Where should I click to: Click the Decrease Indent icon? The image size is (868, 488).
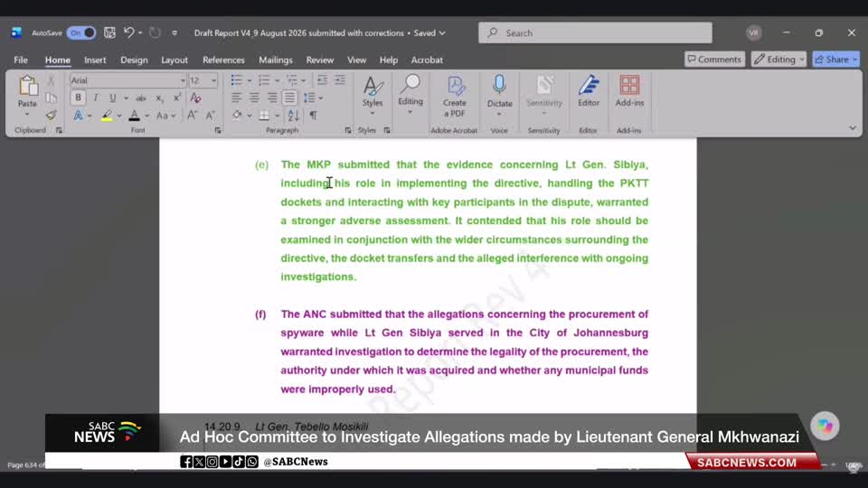point(322,80)
